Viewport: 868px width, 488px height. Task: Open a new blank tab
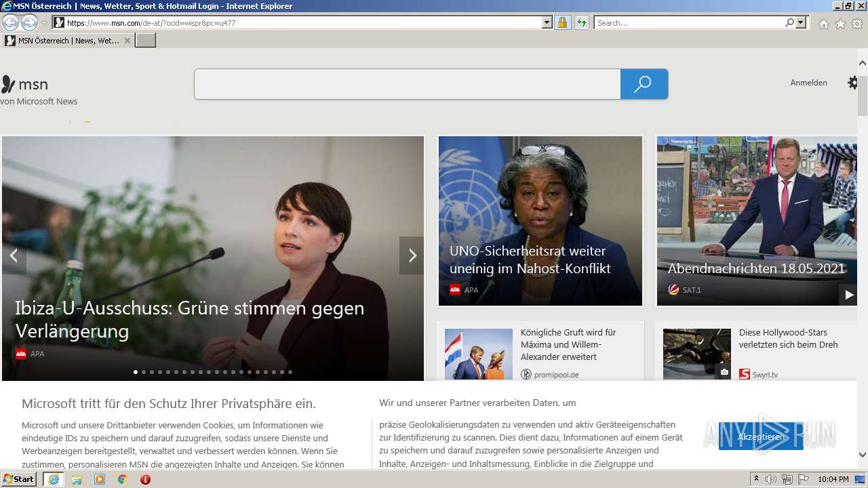pos(146,41)
